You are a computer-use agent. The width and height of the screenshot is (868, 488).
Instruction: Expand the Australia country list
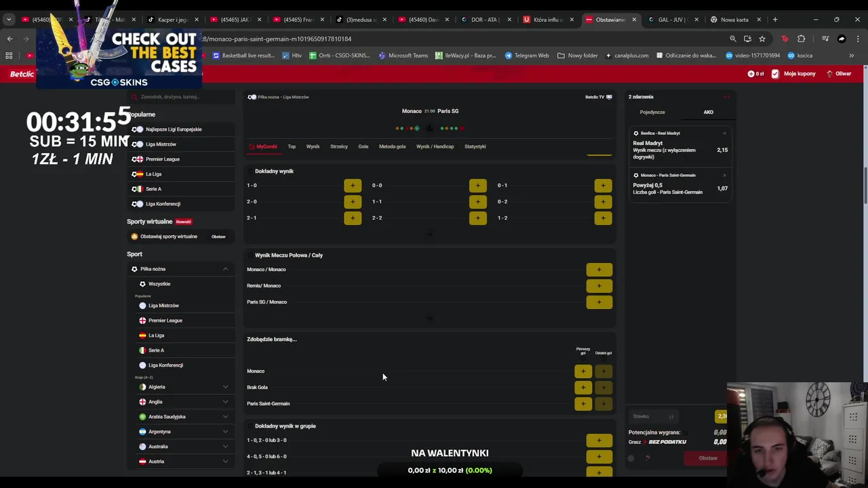[225, 447]
